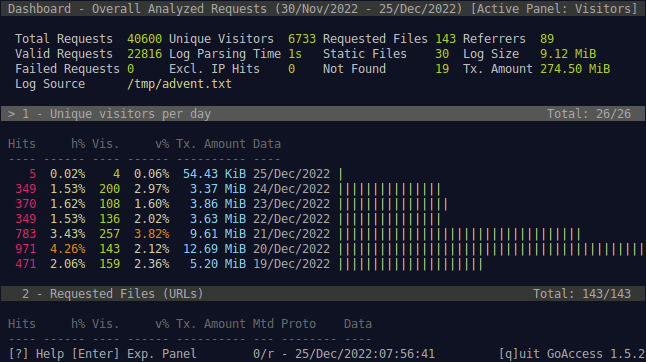Click the 20/Dec/2022 visitors row date
This screenshot has width=646, height=362.
pyautogui.click(x=291, y=249)
